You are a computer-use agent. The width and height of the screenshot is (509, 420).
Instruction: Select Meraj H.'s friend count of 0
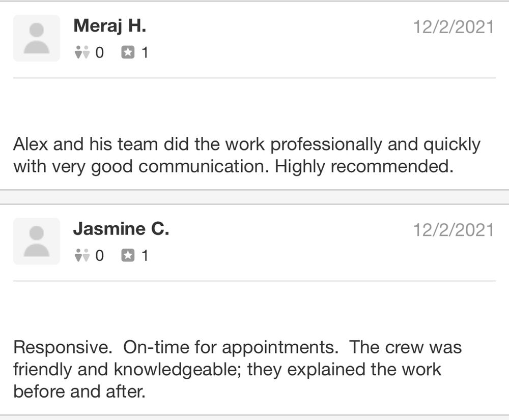(x=99, y=52)
